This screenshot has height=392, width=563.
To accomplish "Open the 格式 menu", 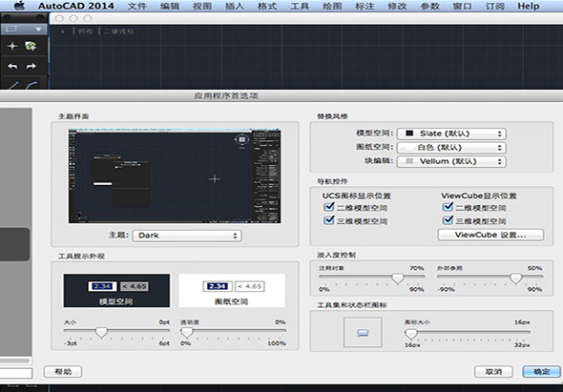I will [267, 6].
